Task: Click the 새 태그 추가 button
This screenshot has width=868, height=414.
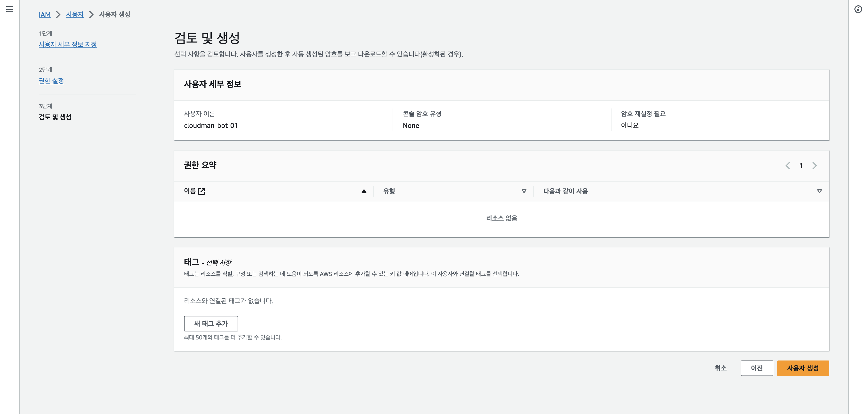Action: (211, 323)
